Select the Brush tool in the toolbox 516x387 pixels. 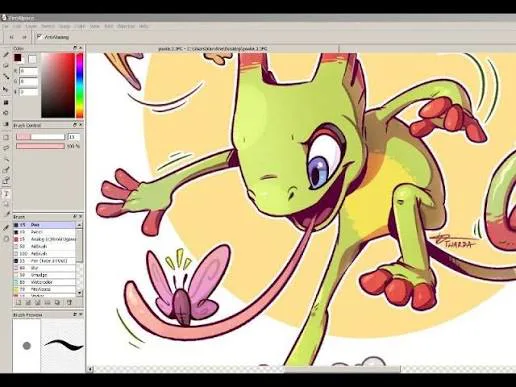6,54
